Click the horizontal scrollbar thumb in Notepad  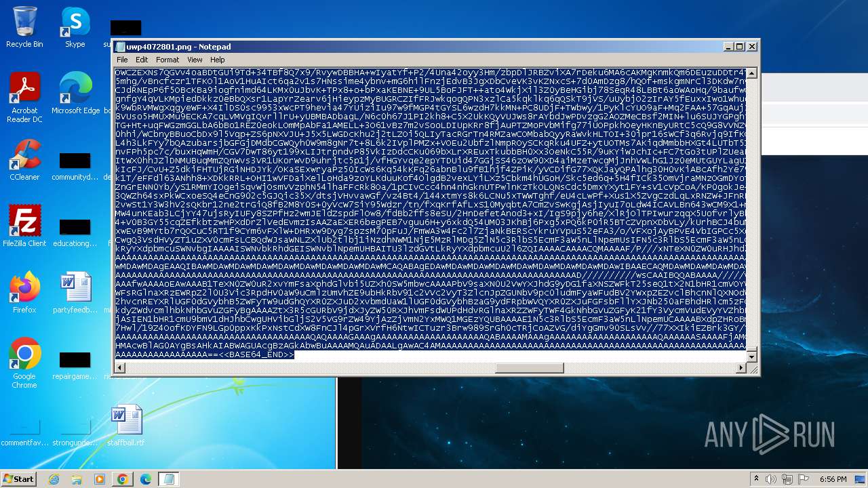pos(529,368)
